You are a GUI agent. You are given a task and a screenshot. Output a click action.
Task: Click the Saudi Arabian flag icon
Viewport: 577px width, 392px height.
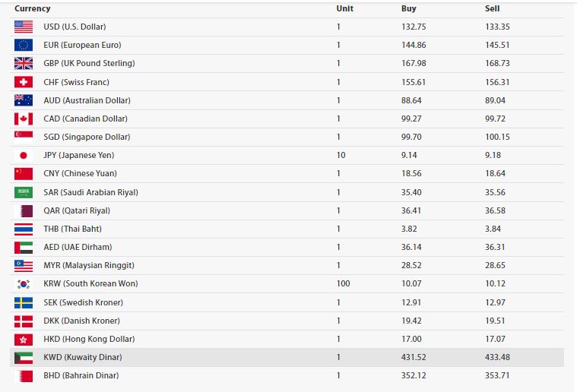click(x=23, y=192)
